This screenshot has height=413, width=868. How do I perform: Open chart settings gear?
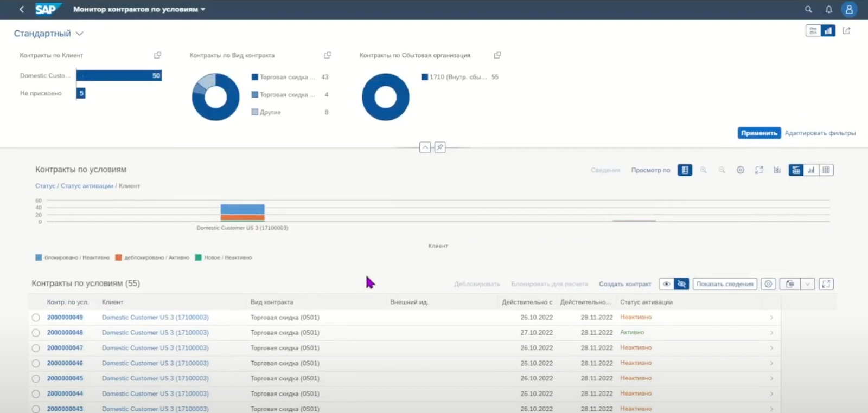point(741,170)
